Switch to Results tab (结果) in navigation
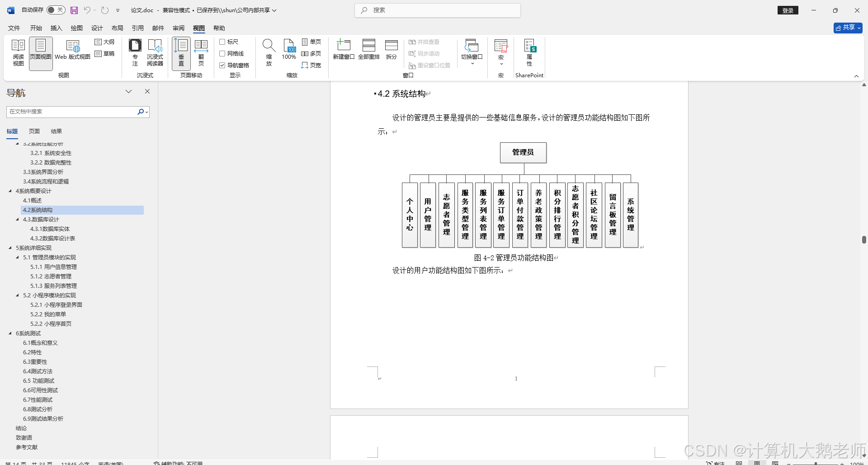Viewport: 868px width, 465px height. coord(56,132)
